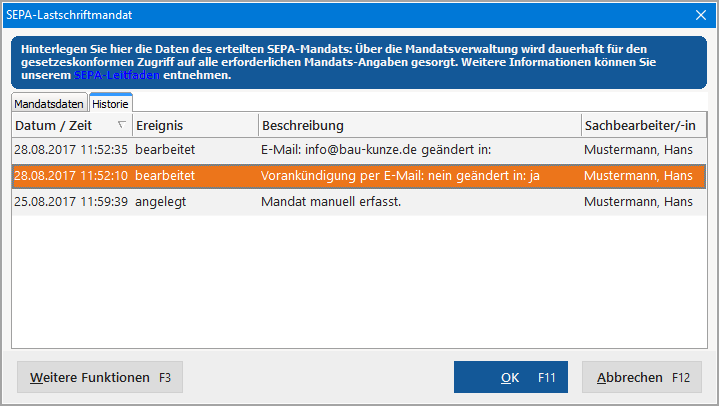This screenshot has width=719, height=406.
Task: Open the SEPA-Leitfaden link
Action: [x=116, y=75]
